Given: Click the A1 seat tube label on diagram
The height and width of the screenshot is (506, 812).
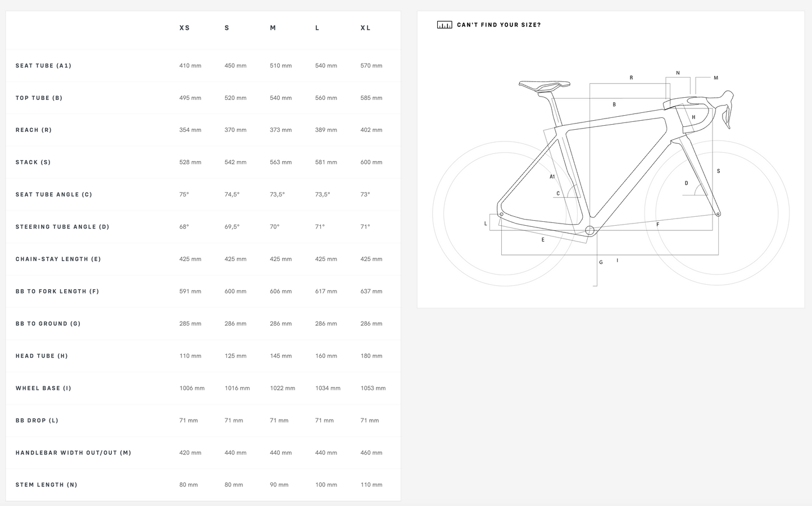Looking at the screenshot, I should pyautogui.click(x=552, y=177).
